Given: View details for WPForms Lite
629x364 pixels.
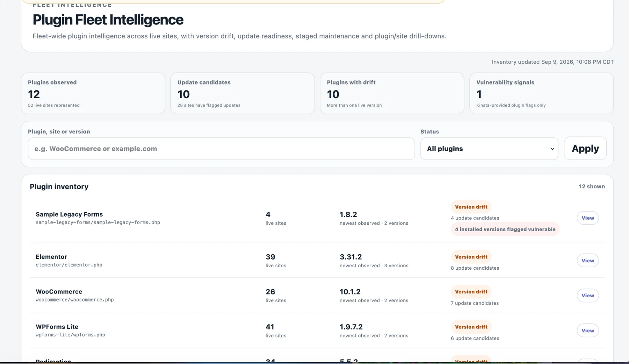Looking at the screenshot, I should coord(588,330).
